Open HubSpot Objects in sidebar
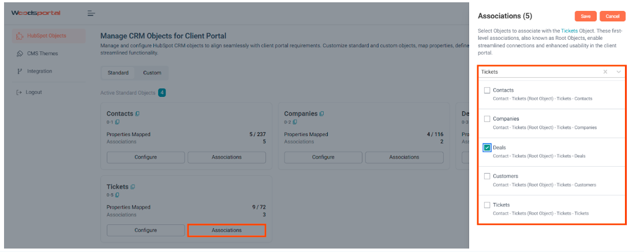Screen dimensions: 644x252 [x=49, y=36]
